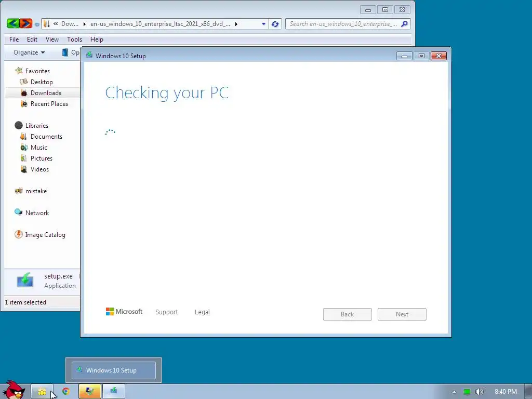Click the Desktop icon in the sidebar

[x=24, y=82]
